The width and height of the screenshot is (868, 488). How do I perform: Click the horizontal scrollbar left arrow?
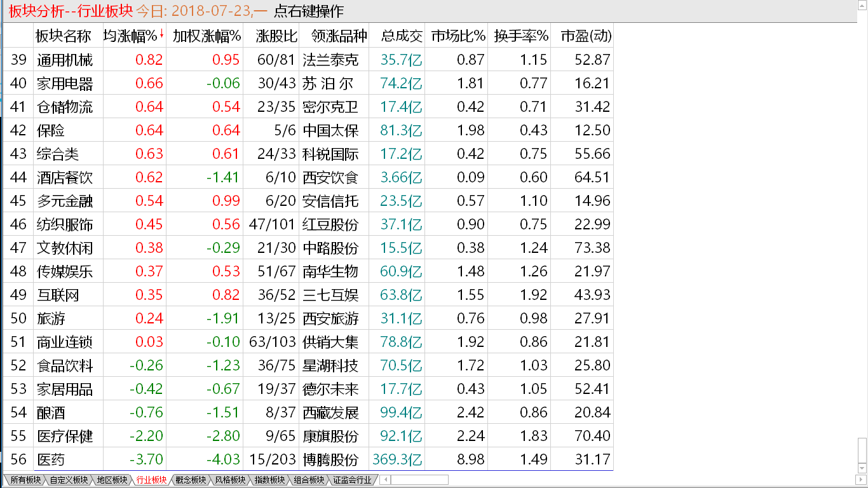click(385, 480)
